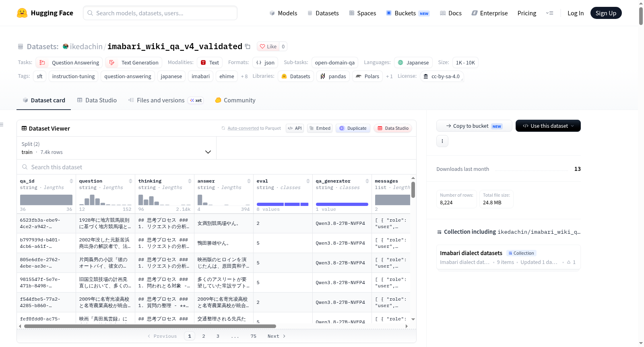
Task: Go to the Pricing page
Action: [x=527, y=13]
